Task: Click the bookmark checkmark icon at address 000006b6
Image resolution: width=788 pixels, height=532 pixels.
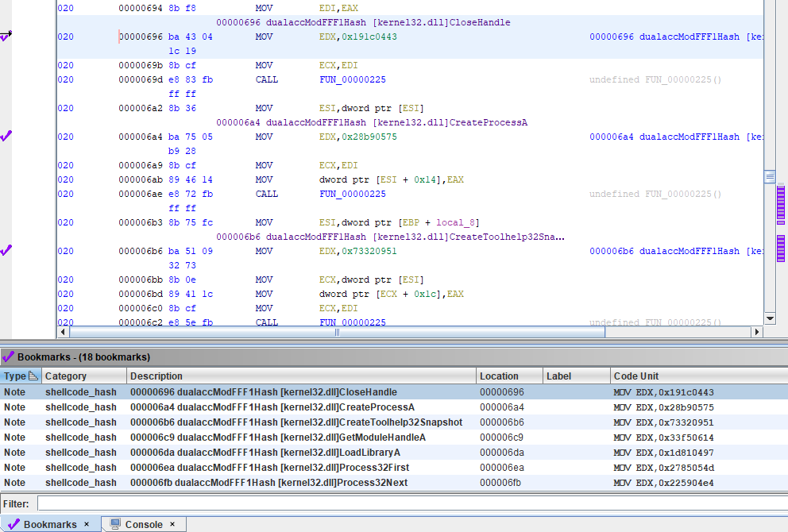Action: tap(6, 251)
